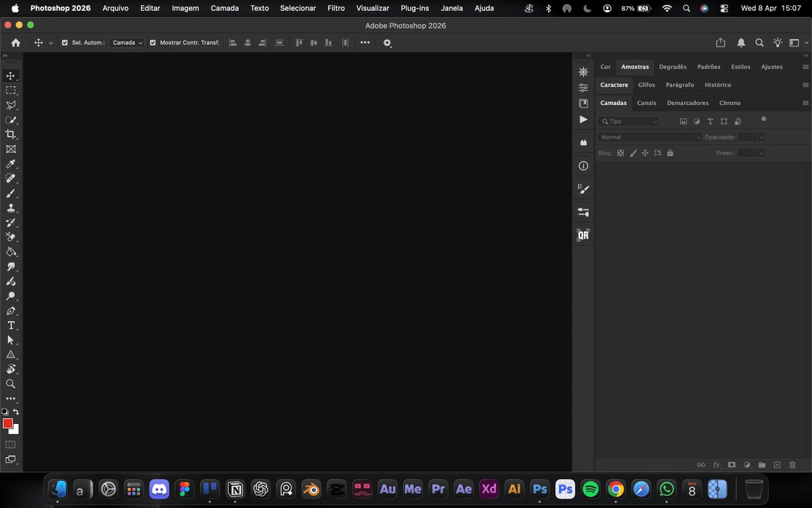
Task: Open the Properties sliders panel icon
Action: click(583, 88)
